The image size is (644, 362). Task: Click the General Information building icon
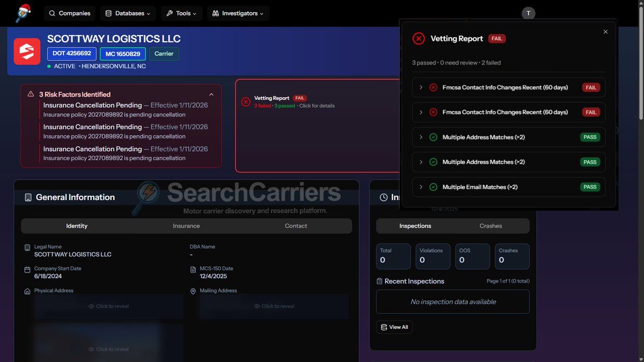(x=28, y=197)
